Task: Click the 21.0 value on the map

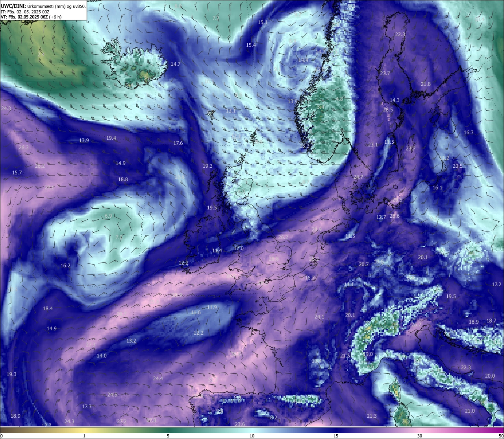Action: [470, 411]
